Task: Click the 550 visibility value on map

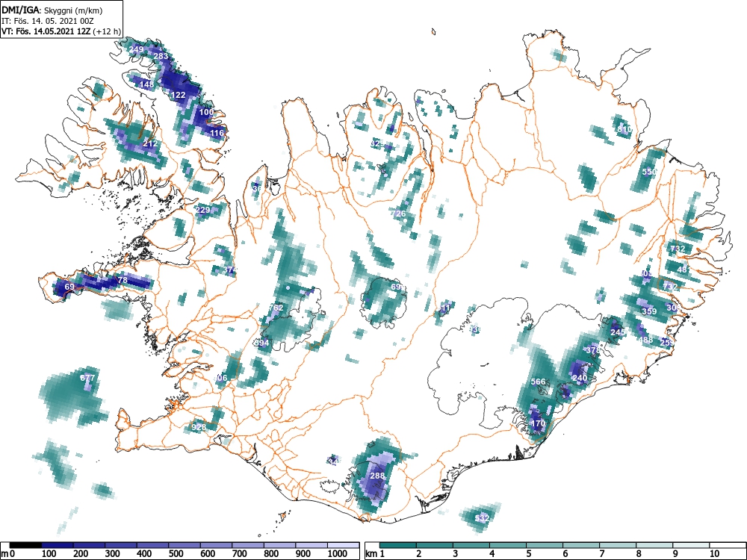Action: (649, 172)
